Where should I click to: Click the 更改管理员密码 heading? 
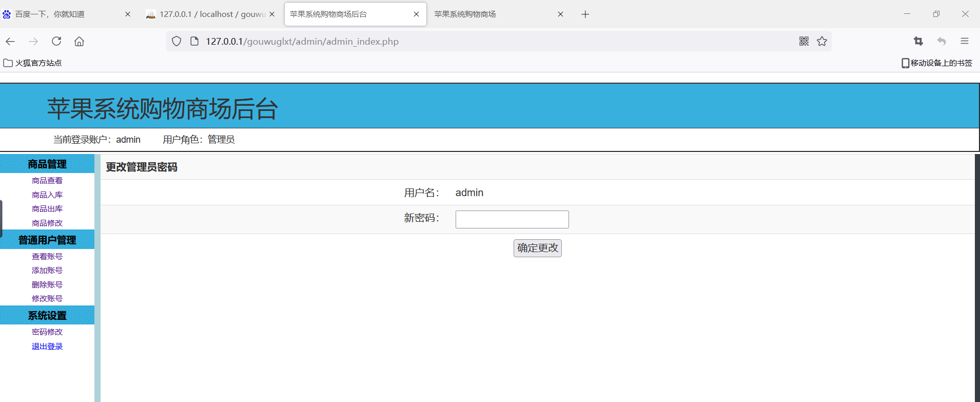click(142, 167)
